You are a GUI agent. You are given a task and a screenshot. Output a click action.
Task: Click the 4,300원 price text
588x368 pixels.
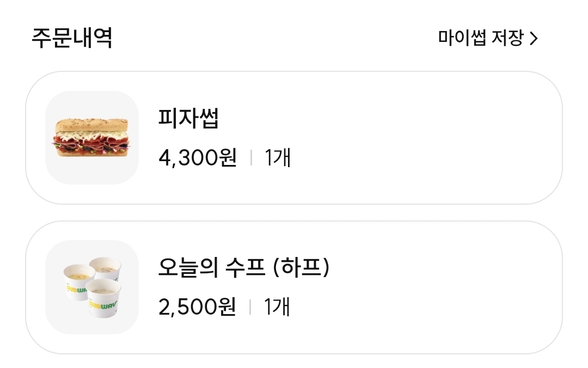[198, 158]
